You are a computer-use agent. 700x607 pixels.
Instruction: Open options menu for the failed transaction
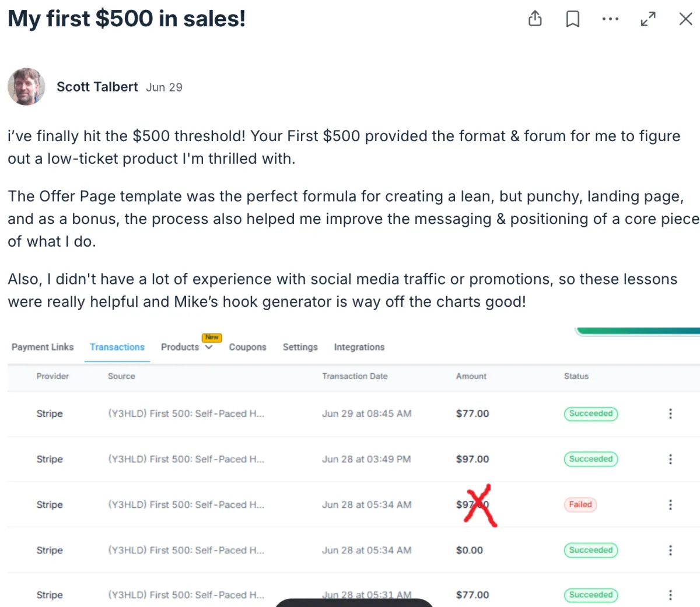[670, 504]
